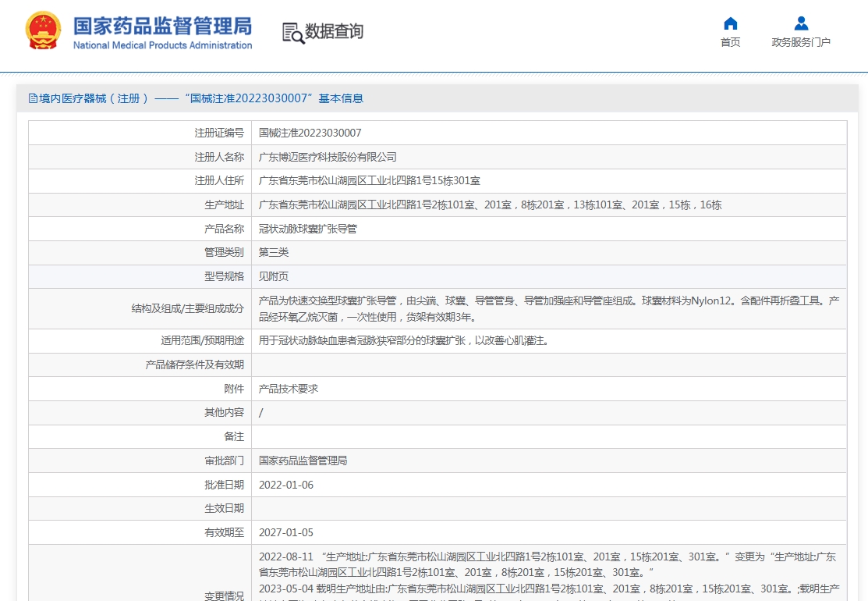This screenshot has width=868, height=601.
Task: Click the production address ending 15栋，16栋
Action: 490,205
